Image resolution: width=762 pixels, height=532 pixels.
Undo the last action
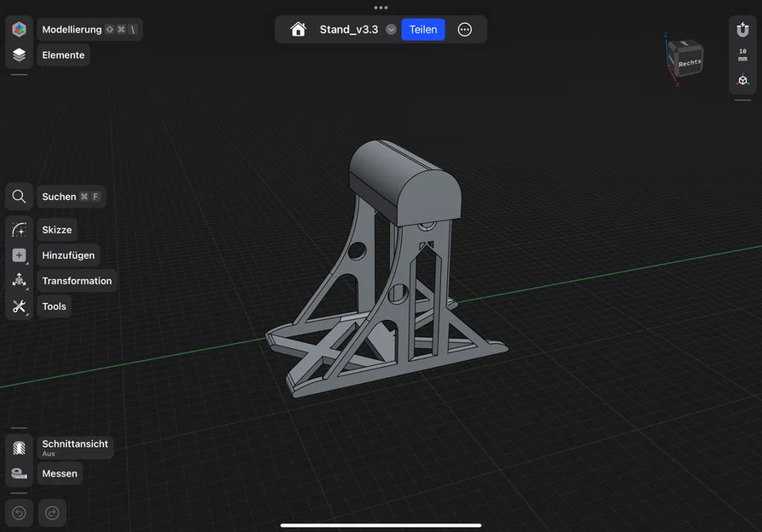click(x=19, y=512)
